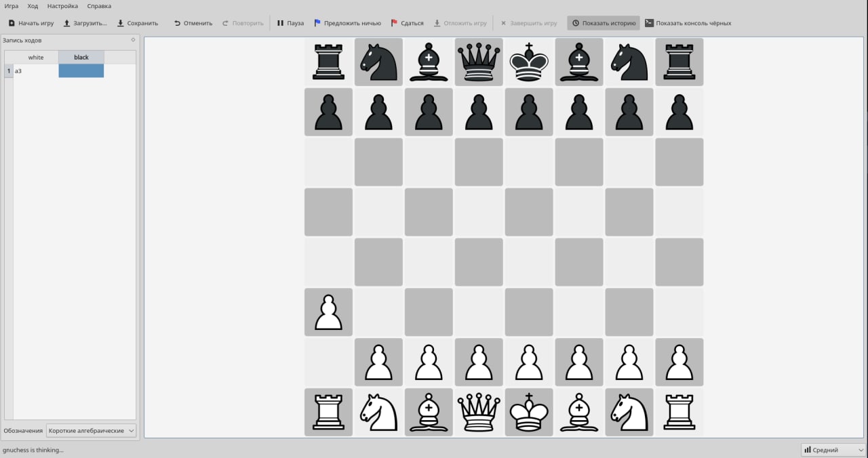This screenshot has width=868, height=458.
Task: Select the black knight on b8
Action: pyautogui.click(x=378, y=62)
